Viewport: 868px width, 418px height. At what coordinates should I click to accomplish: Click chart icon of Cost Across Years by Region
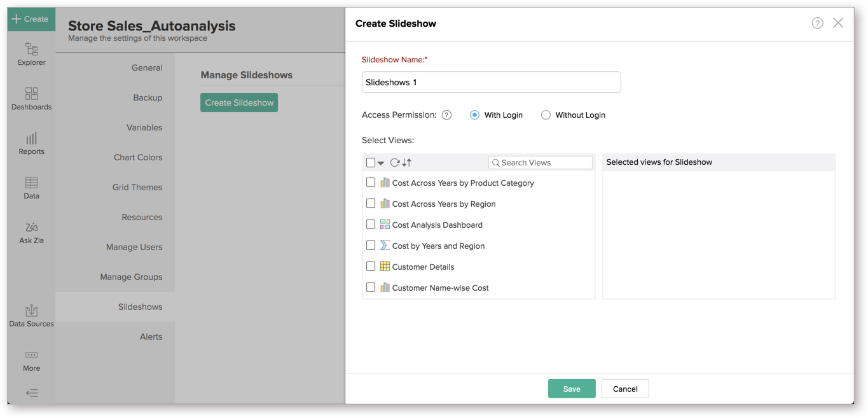coord(385,204)
